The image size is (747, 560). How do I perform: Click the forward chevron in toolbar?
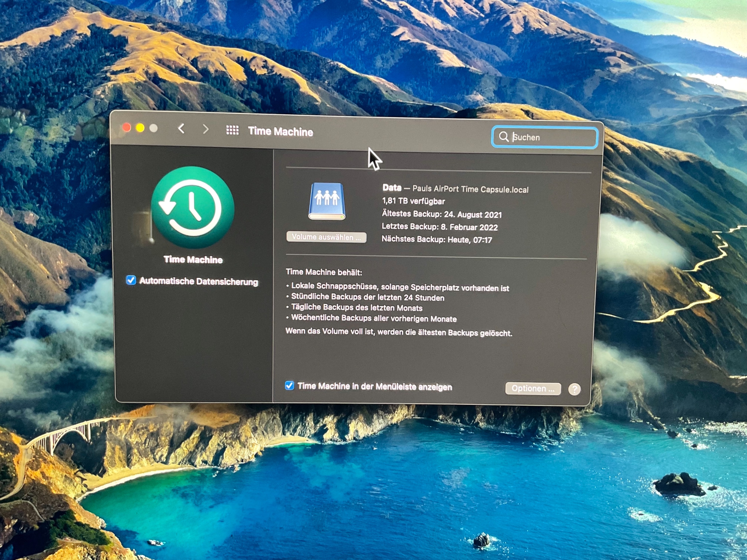pos(206,129)
